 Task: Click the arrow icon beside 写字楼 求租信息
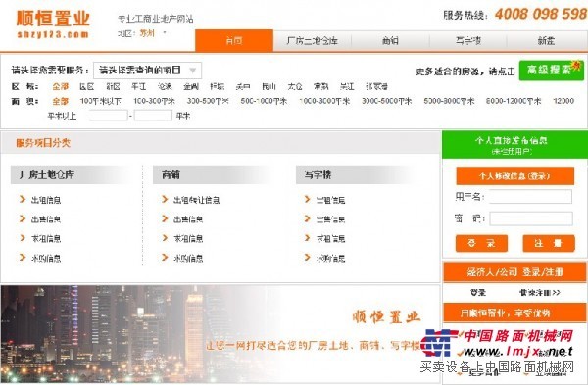tap(308, 238)
